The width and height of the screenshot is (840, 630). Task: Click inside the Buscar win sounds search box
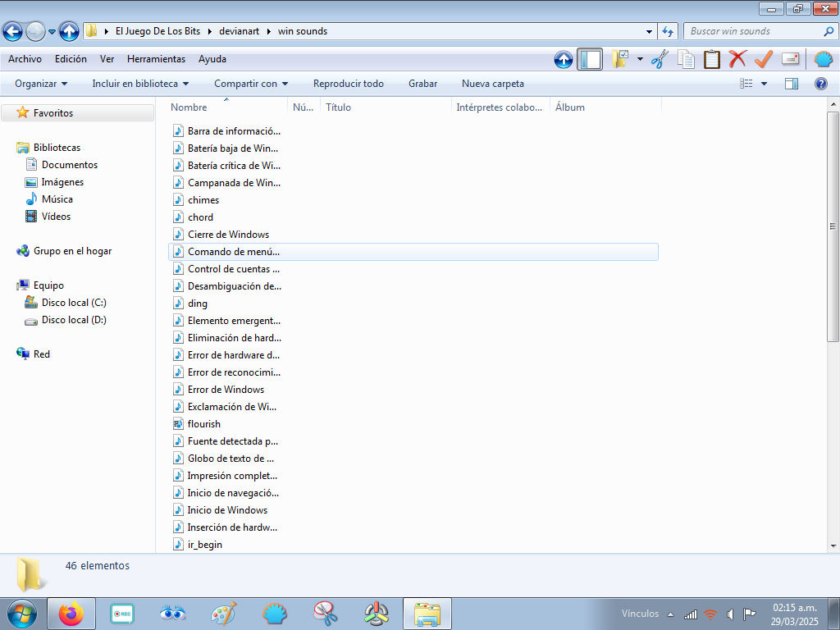point(755,30)
